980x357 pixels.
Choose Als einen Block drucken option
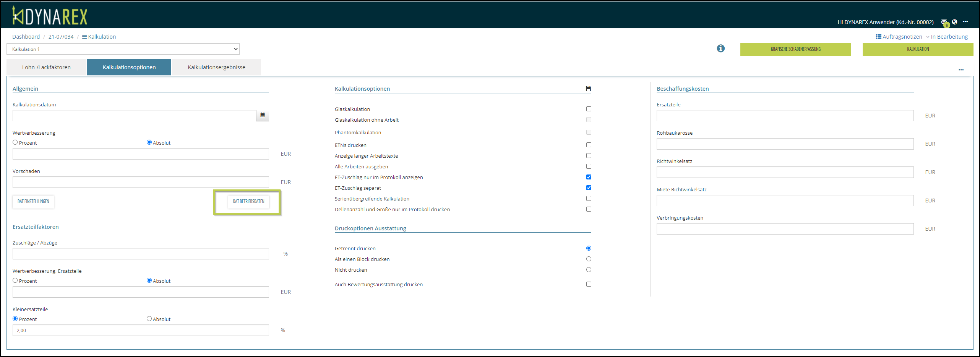(589, 259)
